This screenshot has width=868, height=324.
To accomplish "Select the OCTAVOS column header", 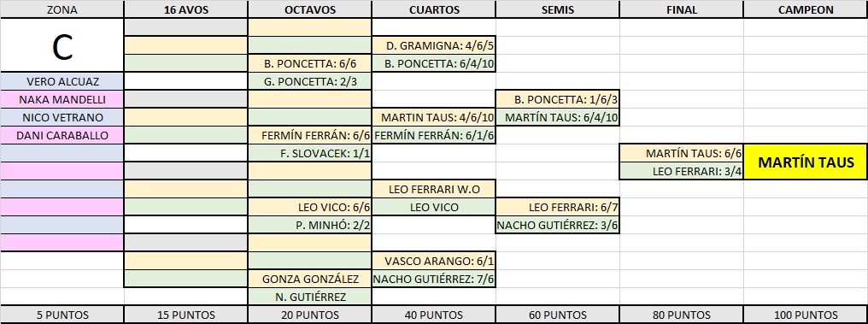I will pyautogui.click(x=310, y=9).
